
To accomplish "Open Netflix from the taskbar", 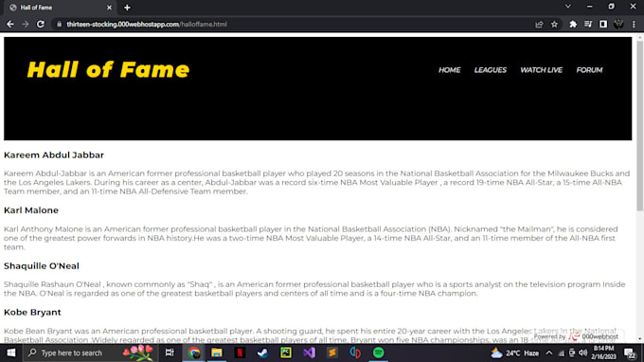I will 240,353.
